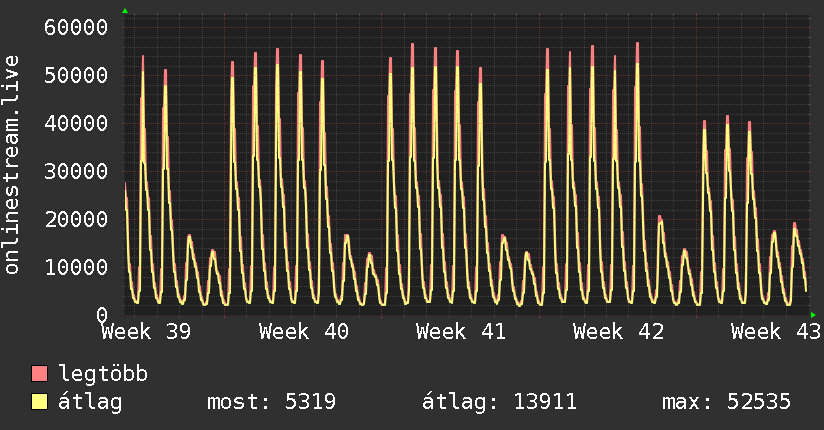Click the onlinestream.live vertical axis title
824x430 pixels.
tap(12, 165)
